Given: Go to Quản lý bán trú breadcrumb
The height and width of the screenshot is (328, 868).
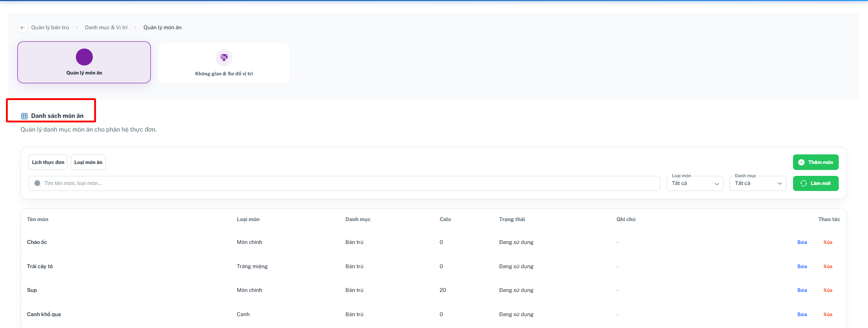Looking at the screenshot, I should pyautogui.click(x=50, y=27).
